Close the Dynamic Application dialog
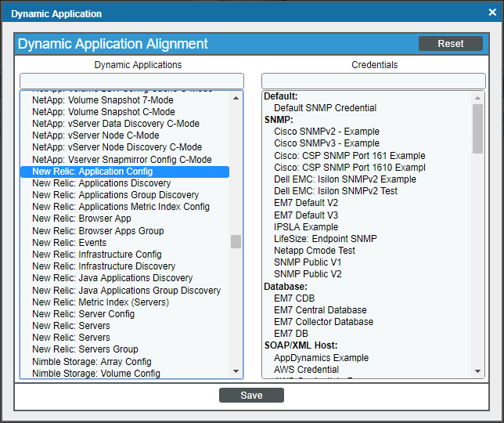504x423 pixels. [492, 13]
